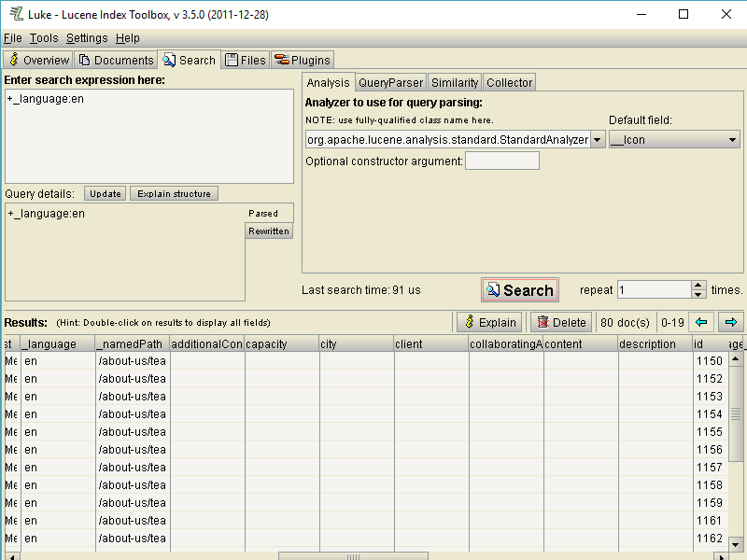Image resolution: width=747 pixels, height=560 pixels.
Task: Select the result row with id 1157
Action: point(366,468)
